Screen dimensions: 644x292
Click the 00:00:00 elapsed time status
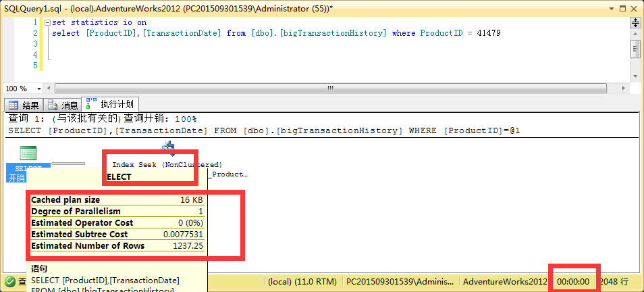click(x=573, y=282)
